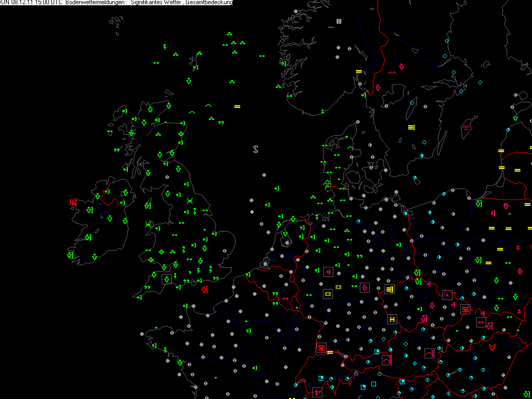The image size is (532, 399).
Task: Click the red thunderstorm symbol south of England
Action: point(204,290)
